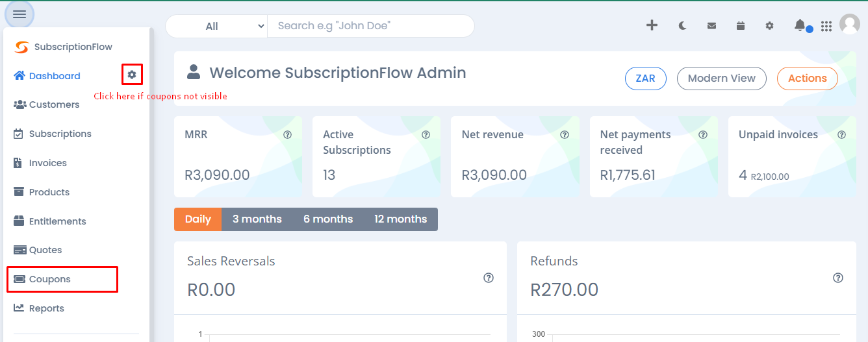Click the MRR help question icon

[x=288, y=135]
